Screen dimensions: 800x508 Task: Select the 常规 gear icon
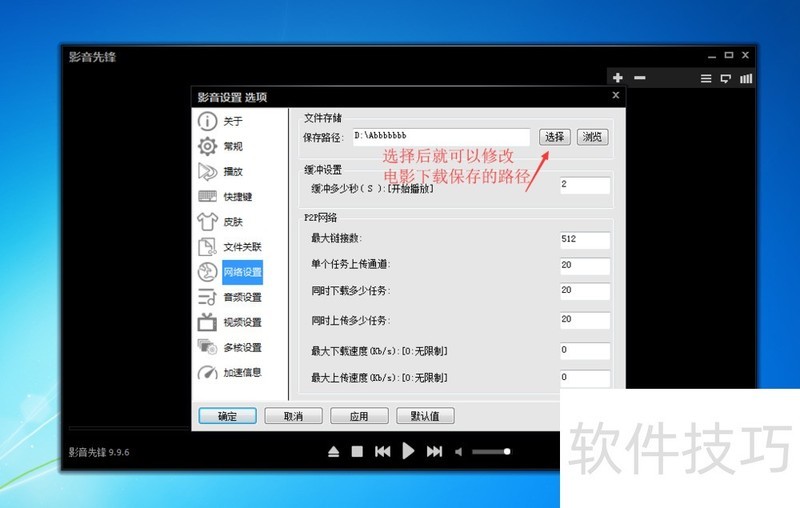(207, 146)
